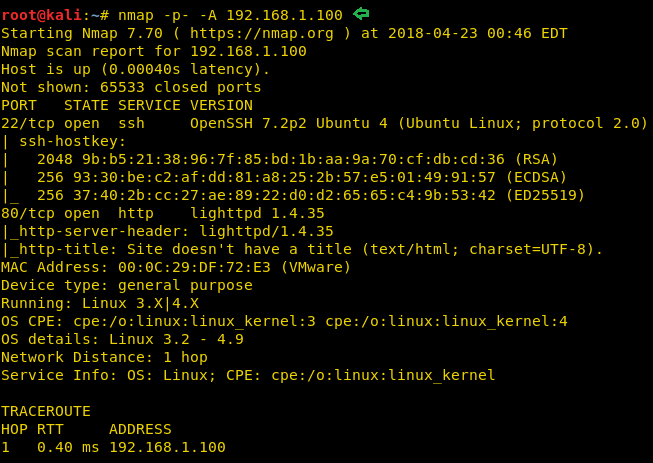The height and width of the screenshot is (463, 653).
Task: Click the OS details Linux 3.2 - 4.9 line
Action: click(x=122, y=339)
